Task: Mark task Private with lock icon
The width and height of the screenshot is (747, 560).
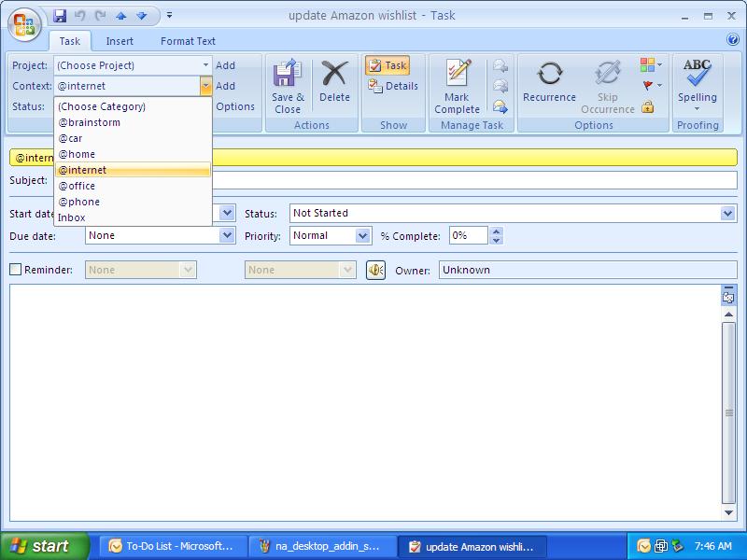Action: pos(647,106)
